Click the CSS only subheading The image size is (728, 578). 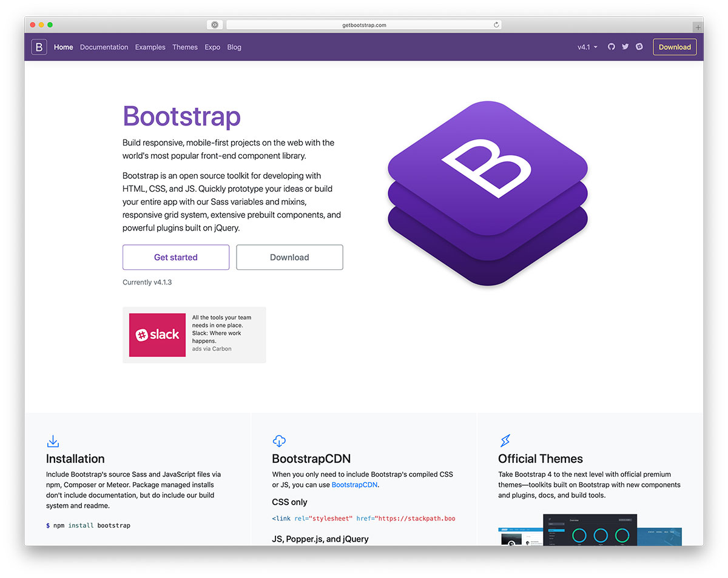(x=290, y=502)
